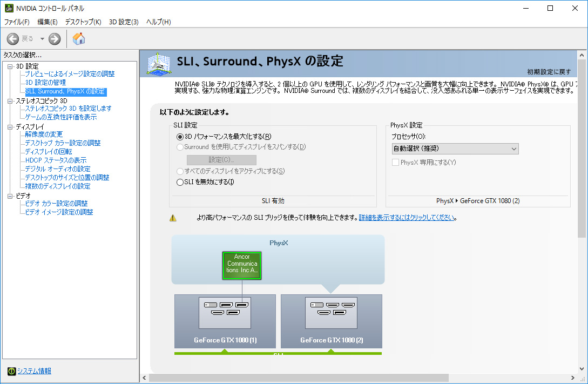Click the システム情報 info icon
The image size is (588, 384).
12,371
